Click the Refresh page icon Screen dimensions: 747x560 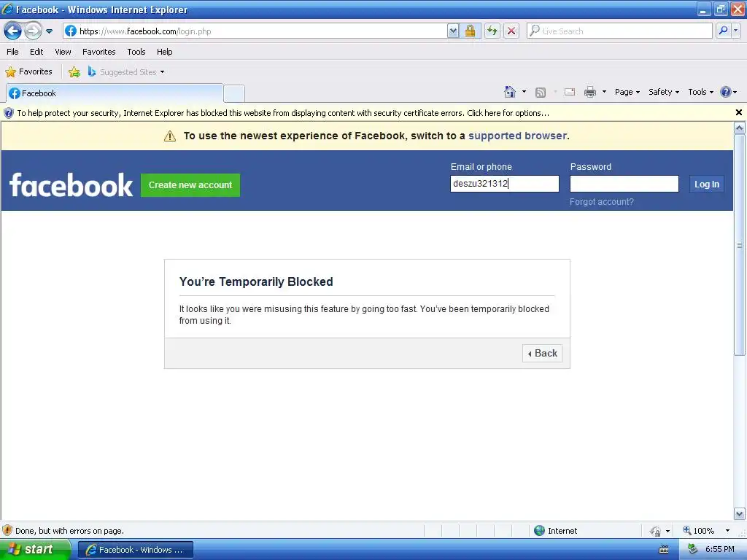pos(492,31)
